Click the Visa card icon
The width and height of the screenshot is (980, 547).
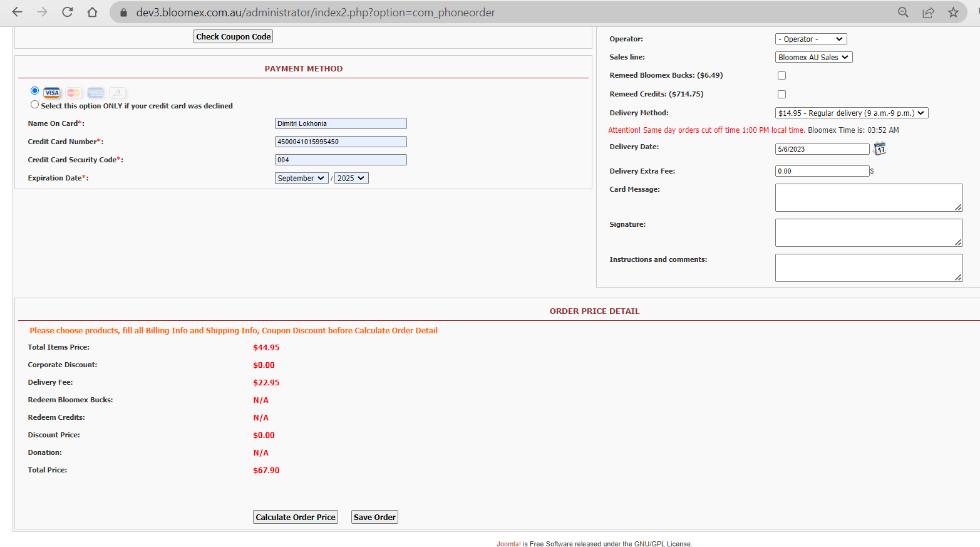[52, 92]
